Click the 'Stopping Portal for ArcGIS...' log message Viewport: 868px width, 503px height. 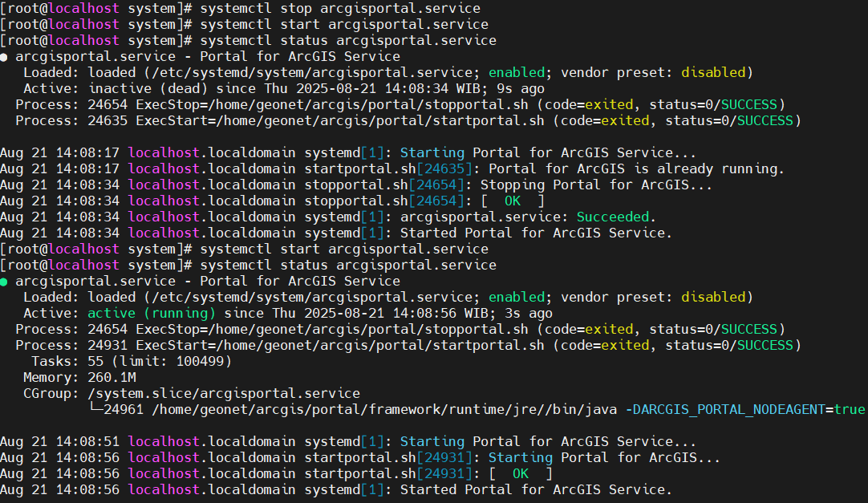tap(596, 185)
